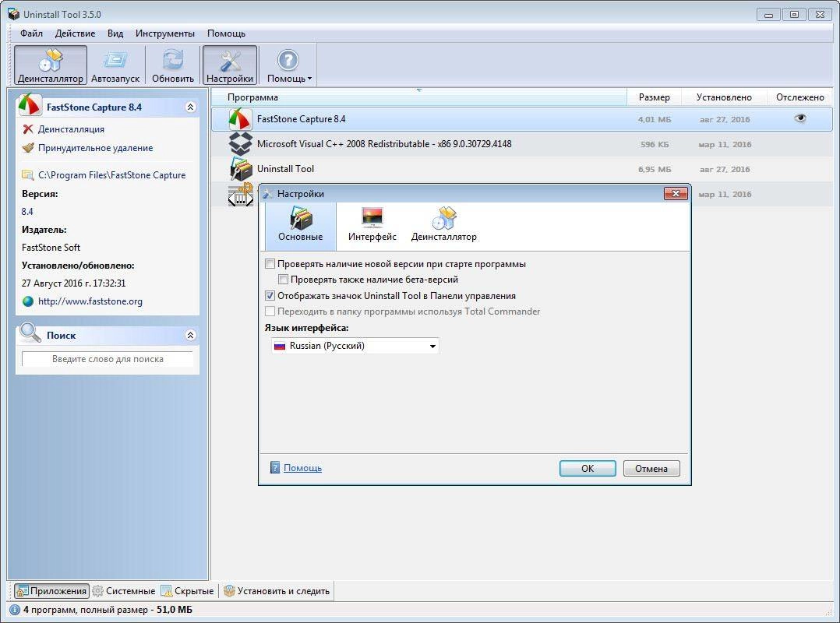Viewport: 840px width, 623px height.
Task: Uncheck Отображать значок Uninstall Tool в Панели управления
Action: (x=270, y=295)
